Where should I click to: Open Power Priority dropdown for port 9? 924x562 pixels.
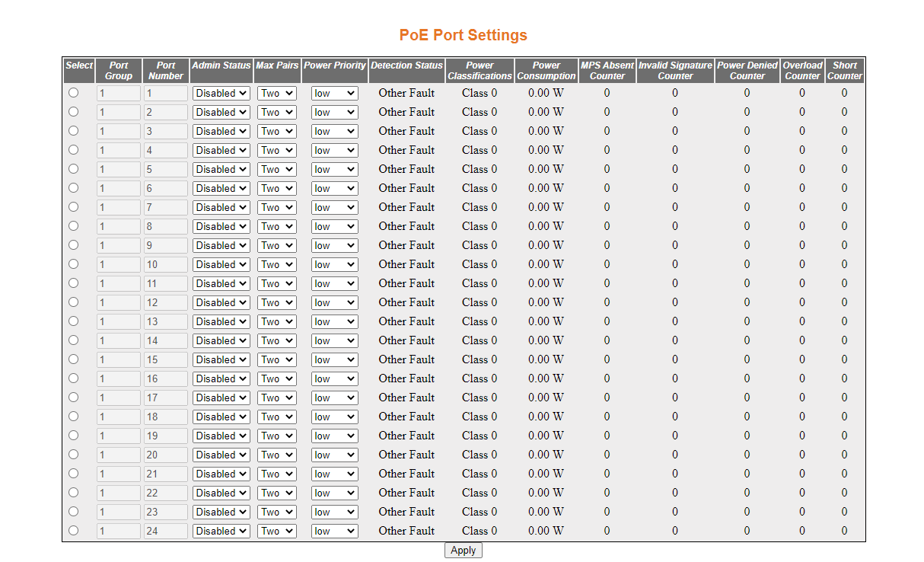click(x=334, y=245)
